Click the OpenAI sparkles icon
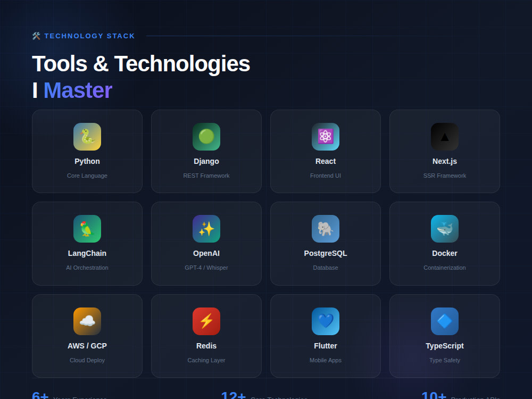 coord(206,229)
